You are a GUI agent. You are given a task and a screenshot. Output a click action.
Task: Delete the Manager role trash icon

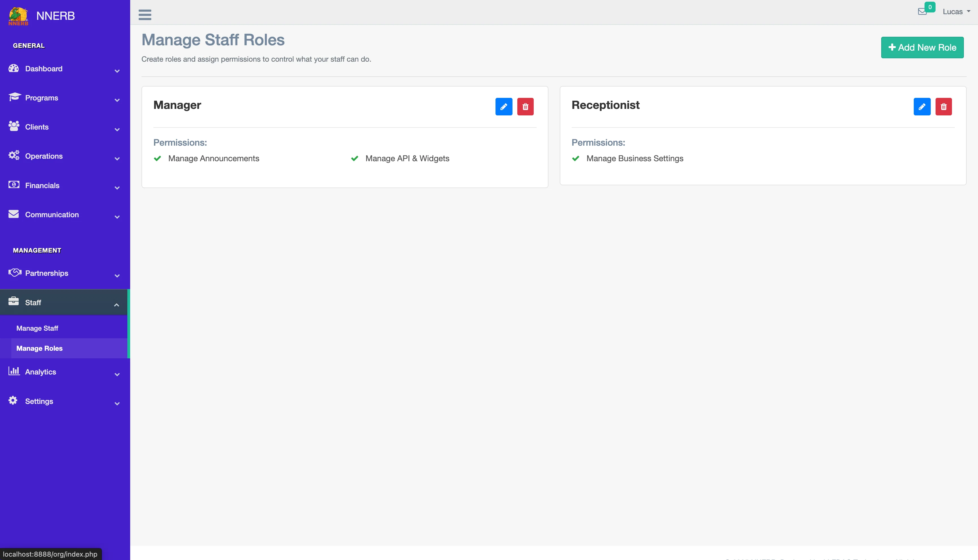tap(525, 107)
